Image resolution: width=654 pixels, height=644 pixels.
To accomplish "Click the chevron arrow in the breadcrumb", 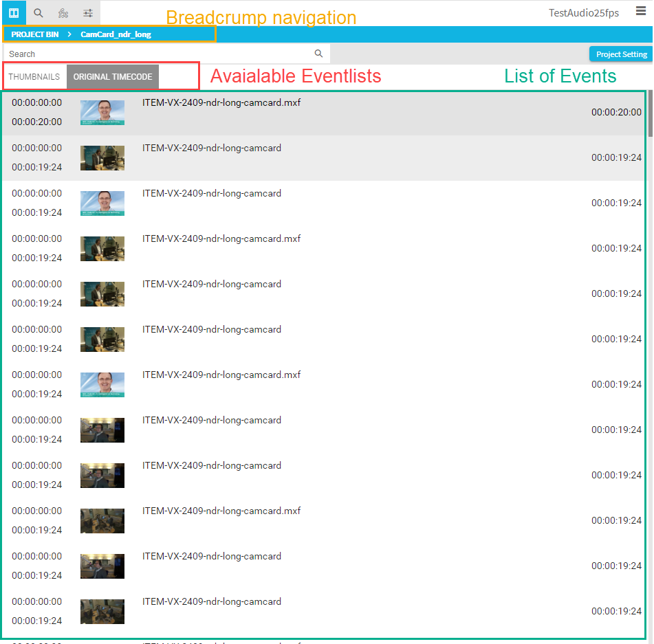I will click(x=69, y=34).
